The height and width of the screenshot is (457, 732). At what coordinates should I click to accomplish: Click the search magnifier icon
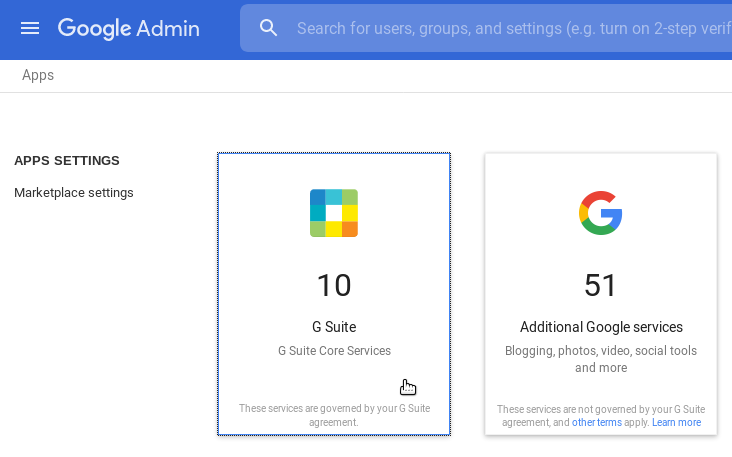tap(268, 28)
